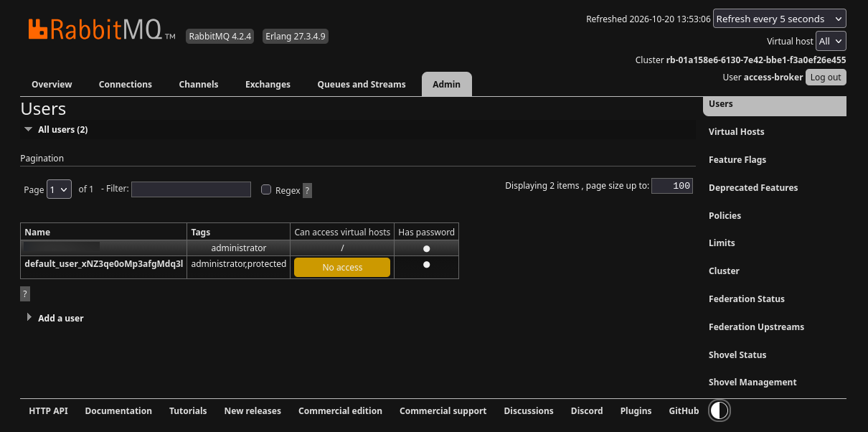Click the cluster name rb-01a158e6 text

(x=756, y=60)
